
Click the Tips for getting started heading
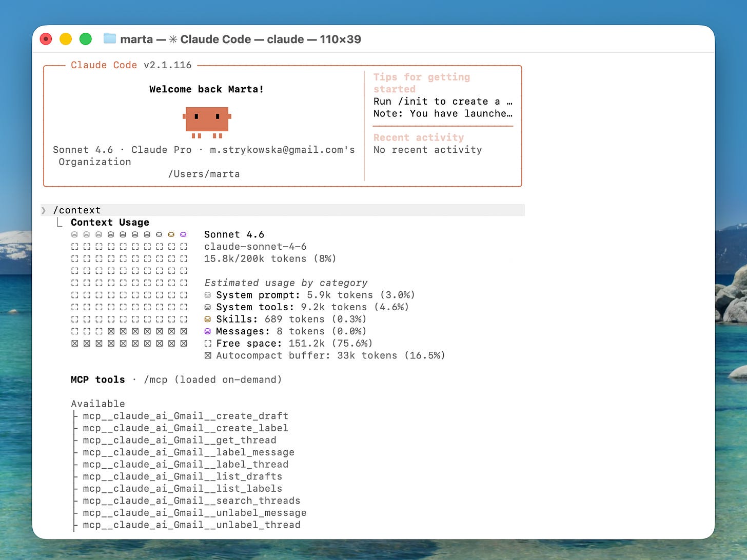pyautogui.click(x=422, y=83)
